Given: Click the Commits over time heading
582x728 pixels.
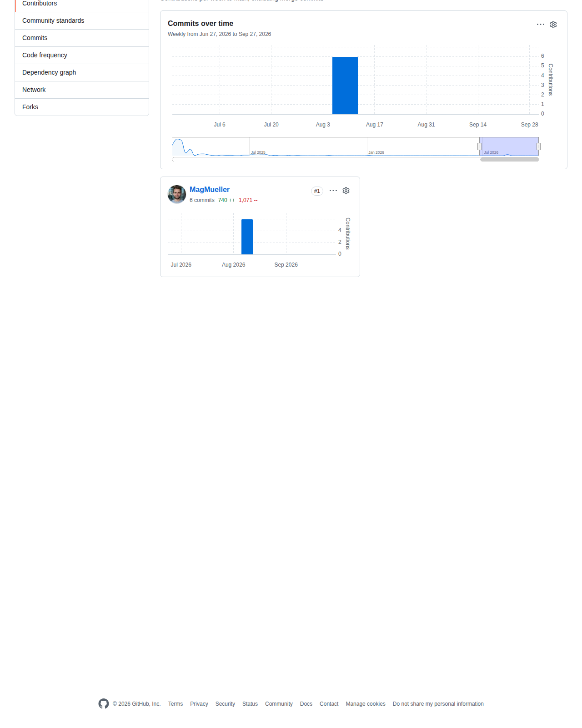Looking at the screenshot, I should [201, 24].
